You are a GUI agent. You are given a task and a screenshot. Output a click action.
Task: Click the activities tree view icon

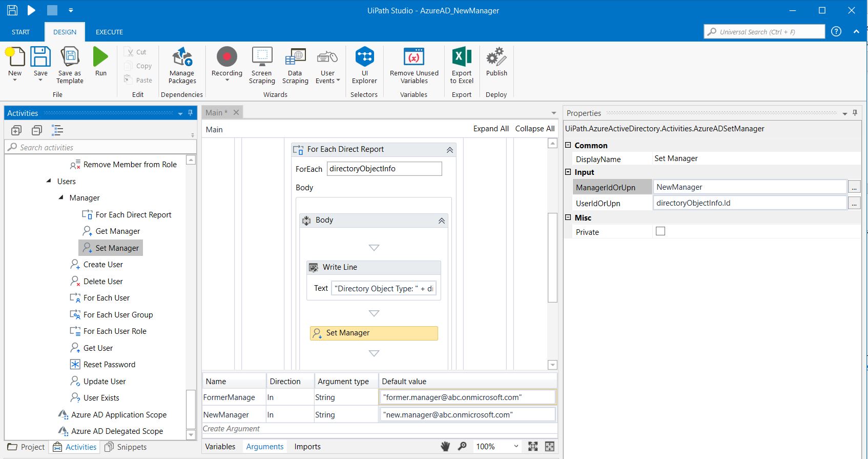(x=57, y=130)
